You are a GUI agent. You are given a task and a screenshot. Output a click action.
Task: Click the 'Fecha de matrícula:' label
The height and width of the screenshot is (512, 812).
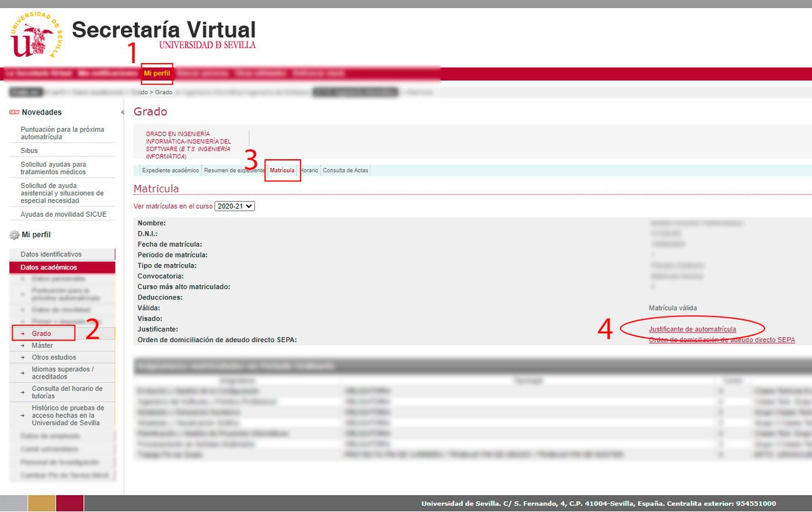170,244
